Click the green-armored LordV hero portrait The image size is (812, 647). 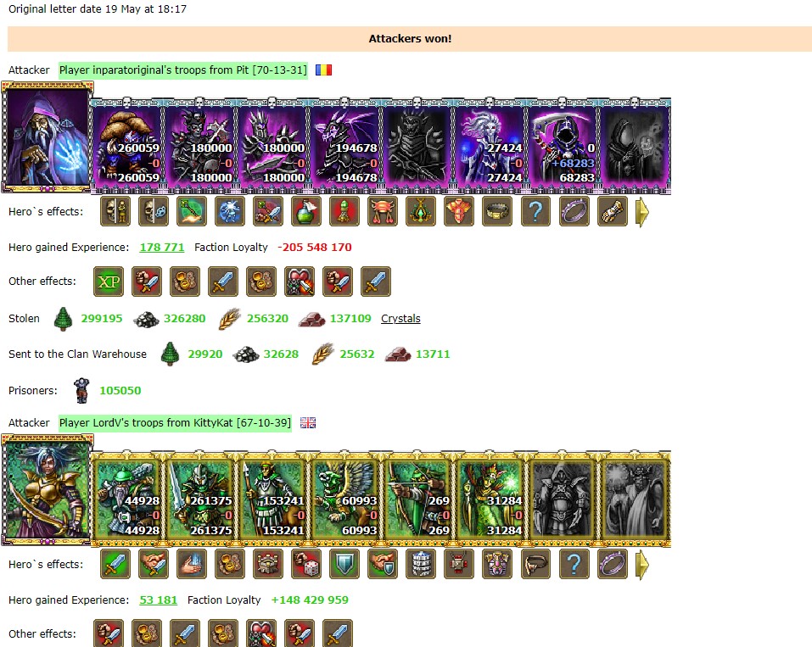coord(48,490)
